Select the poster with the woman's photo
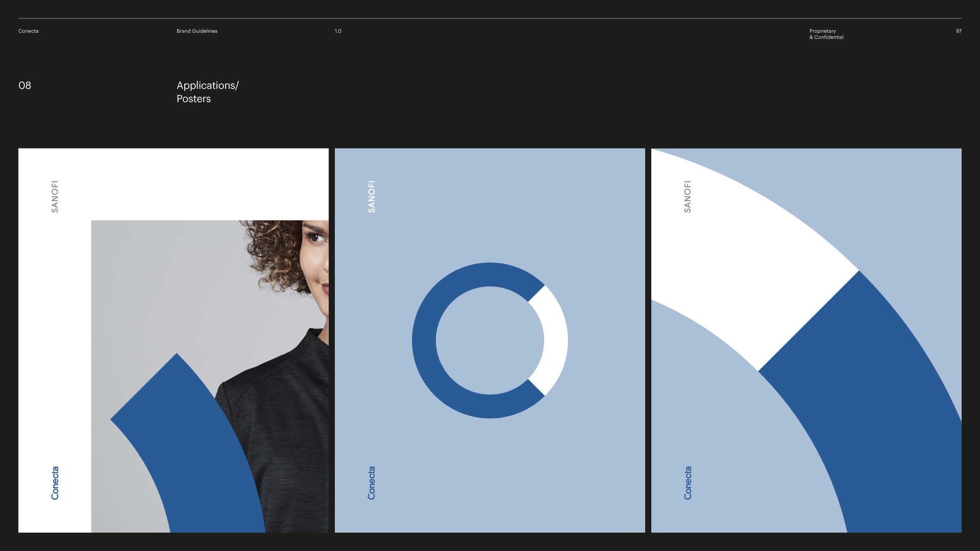 [174, 340]
